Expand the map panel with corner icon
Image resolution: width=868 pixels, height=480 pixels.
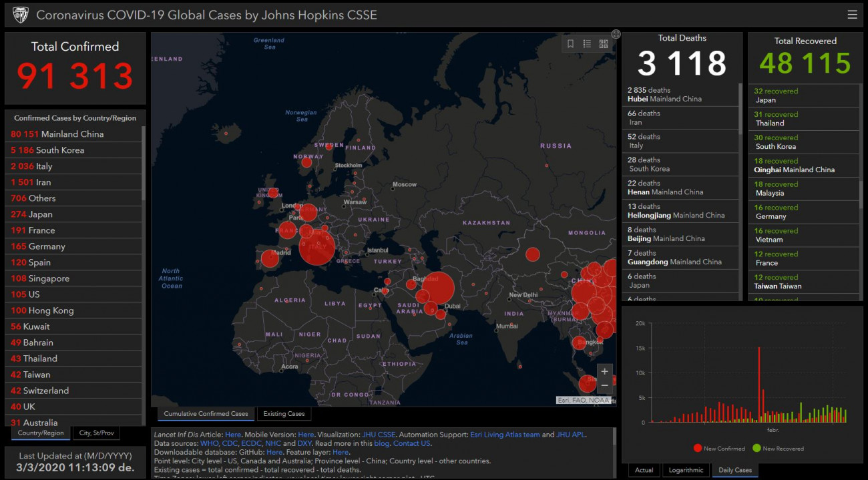point(616,34)
